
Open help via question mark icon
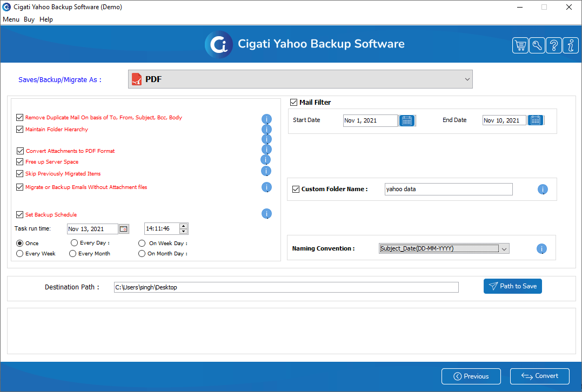click(554, 45)
